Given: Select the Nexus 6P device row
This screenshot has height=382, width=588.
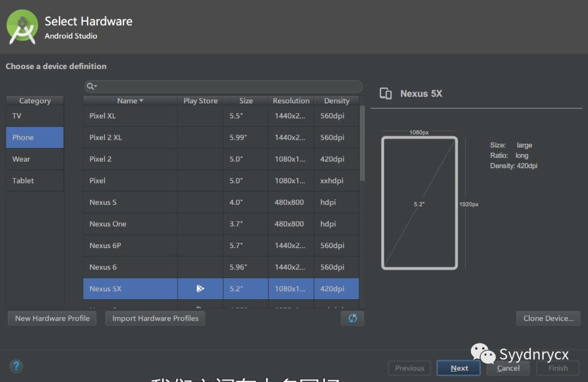Looking at the screenshot, I should (221, 245).
